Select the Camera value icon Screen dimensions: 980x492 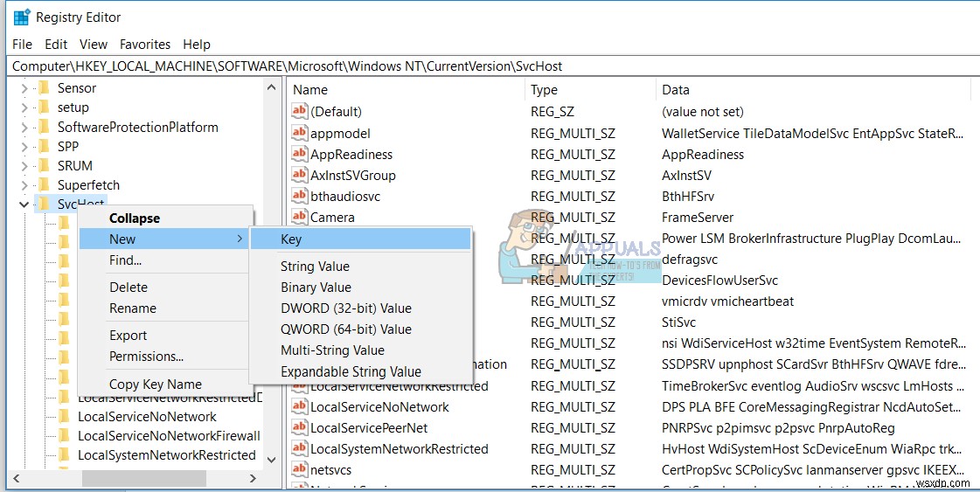[x=300, y=217]
